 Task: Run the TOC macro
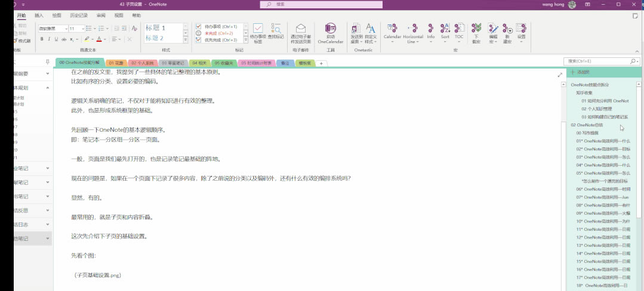(459, 33)
